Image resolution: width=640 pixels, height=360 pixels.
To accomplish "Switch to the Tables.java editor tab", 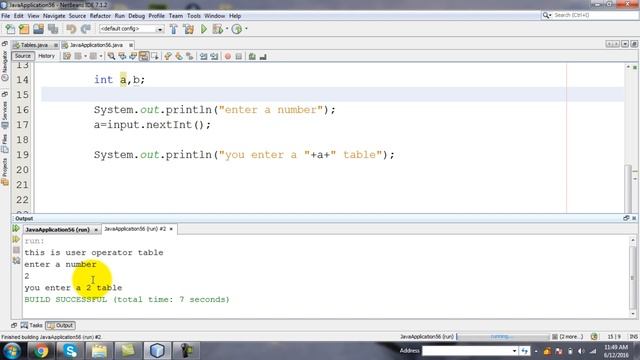I will (x=34, y=45).
